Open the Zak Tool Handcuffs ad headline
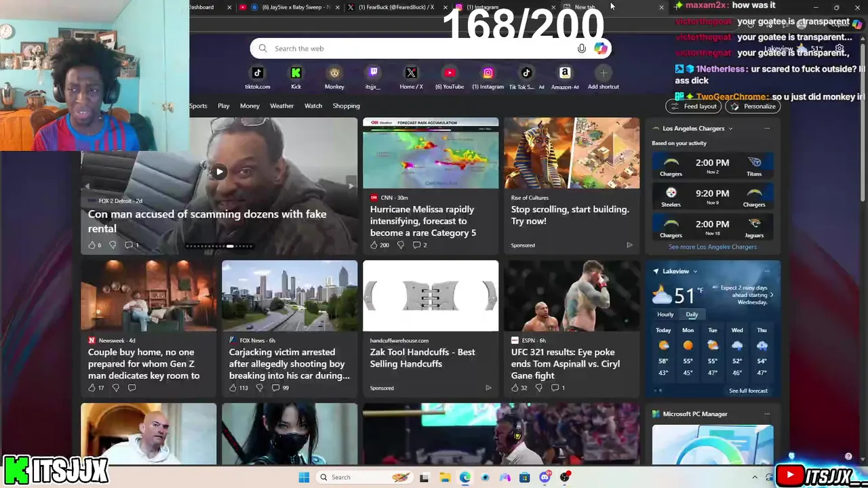The image size is (868, 488). (422, 358)
